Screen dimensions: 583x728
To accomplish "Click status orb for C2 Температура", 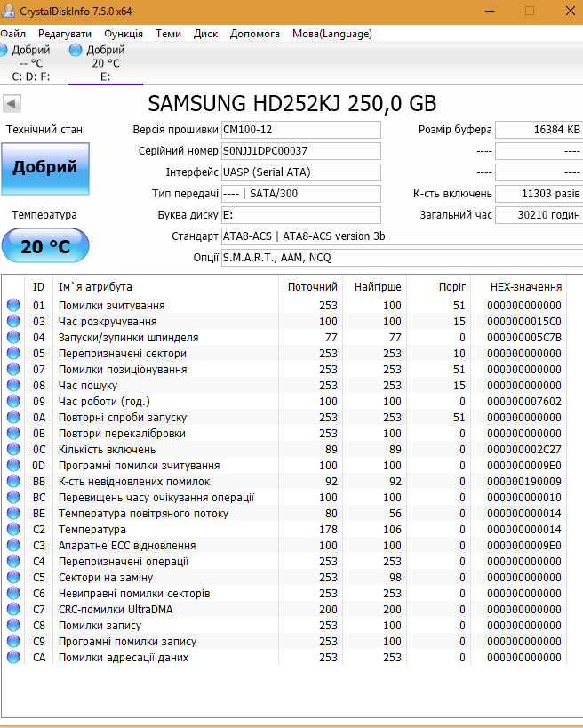I will [13, 529].
